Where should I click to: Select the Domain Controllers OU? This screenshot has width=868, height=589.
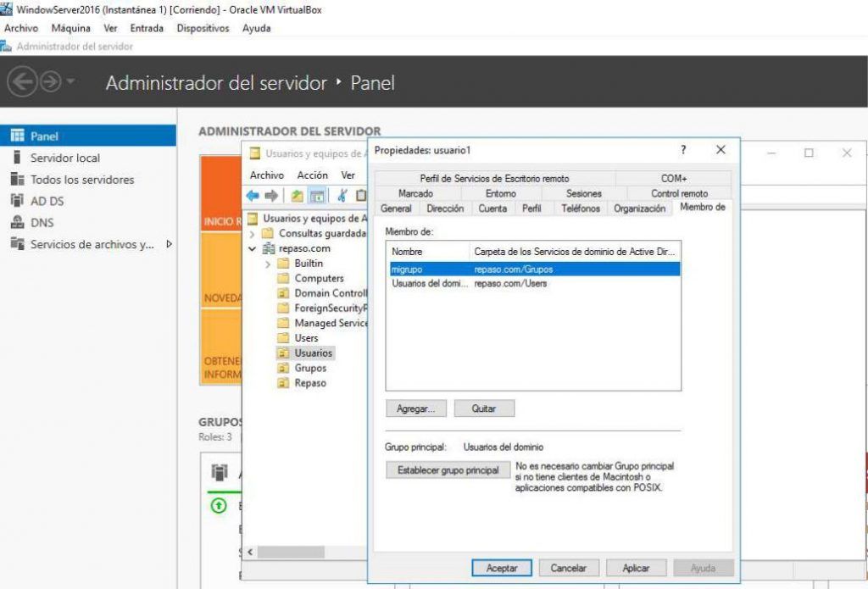pos(331,293)
